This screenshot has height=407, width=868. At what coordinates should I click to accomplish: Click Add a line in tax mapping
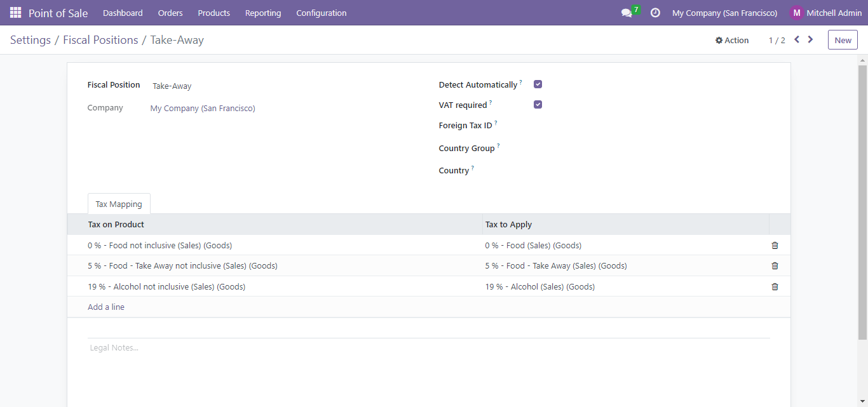(x=106, y=307)
